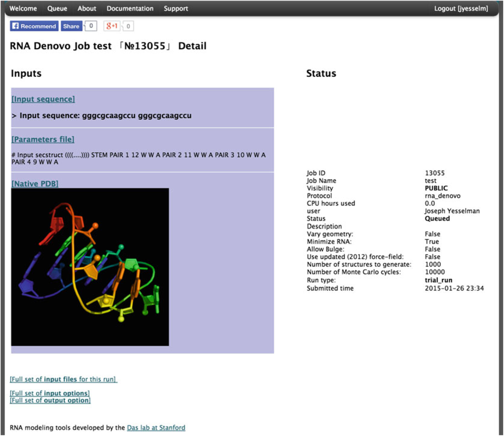This screenshot has width=504, height=436.
Task: Open full set of input files link
Action: pos(63,379)
